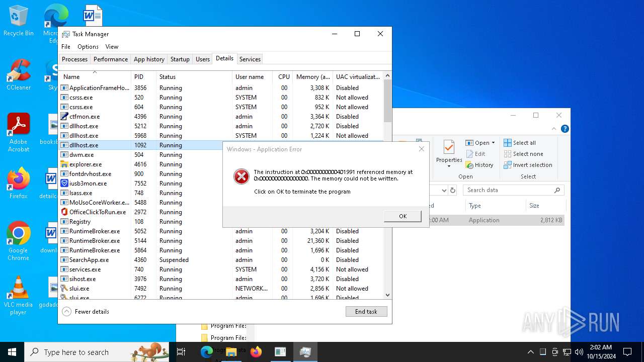Click the Task Manager taskbar icon

coord(305,352)
